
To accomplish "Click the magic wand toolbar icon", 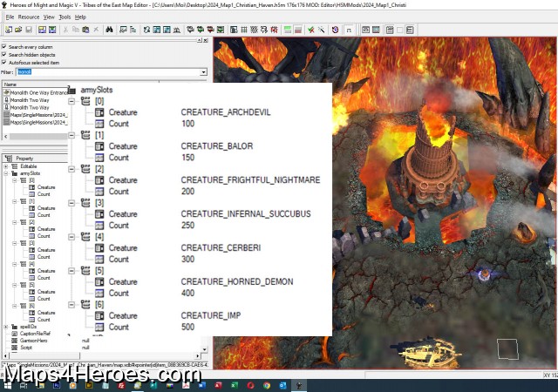I will (x=322, y=30).
